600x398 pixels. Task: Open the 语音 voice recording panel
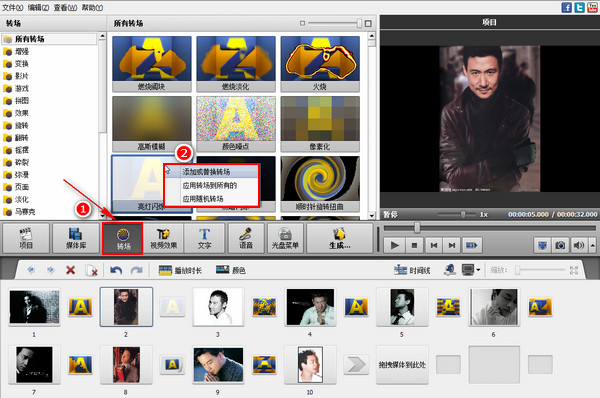[x=246, y=238]
